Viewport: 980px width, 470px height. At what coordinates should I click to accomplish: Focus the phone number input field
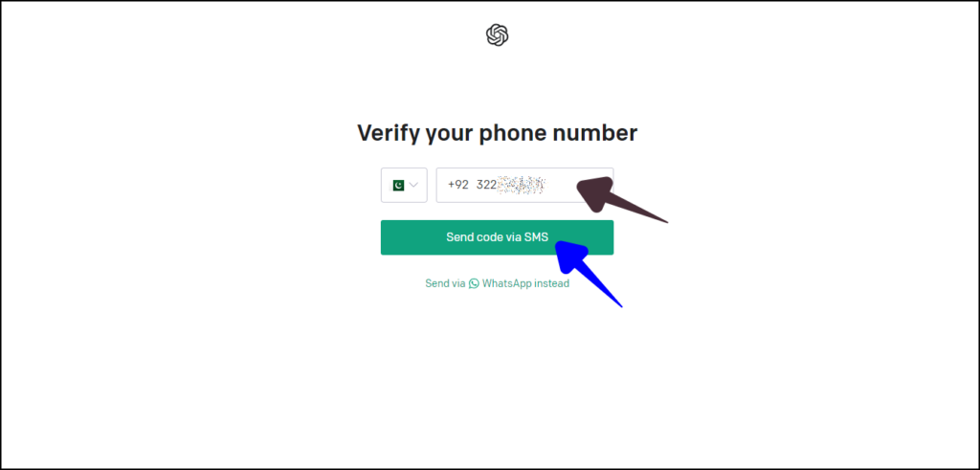click(x=525, y=185)
